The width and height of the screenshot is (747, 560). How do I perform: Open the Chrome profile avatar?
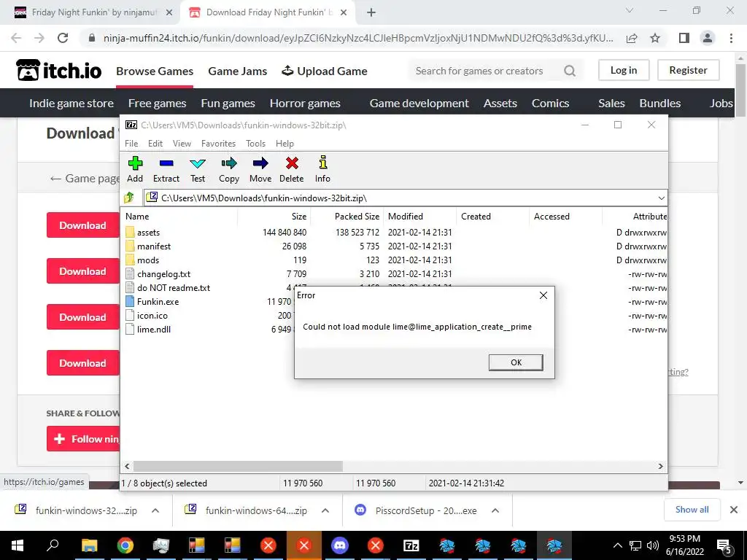tap(708, 38)
